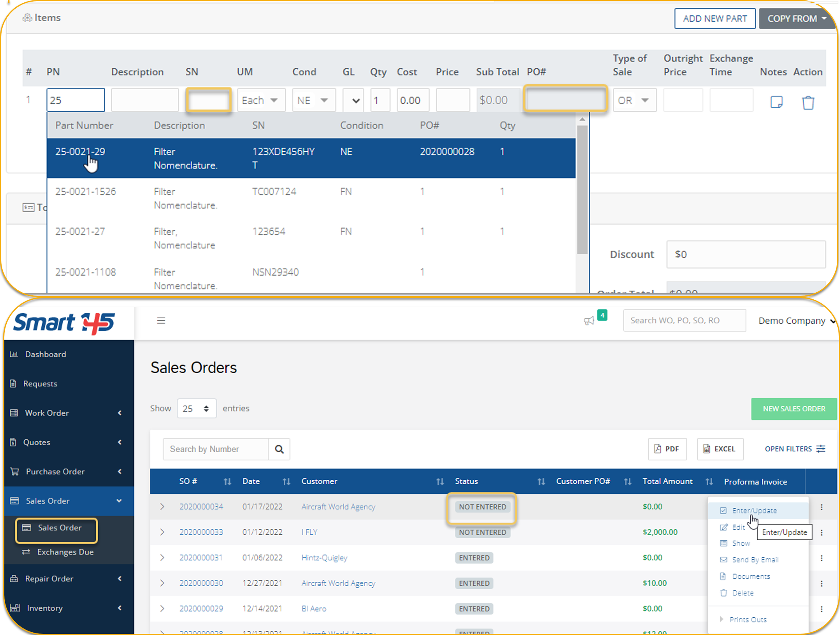The width and height of the screenshot is (840, 635).
Task: Click the notes icon in item row 1
Action: point(776,102)
